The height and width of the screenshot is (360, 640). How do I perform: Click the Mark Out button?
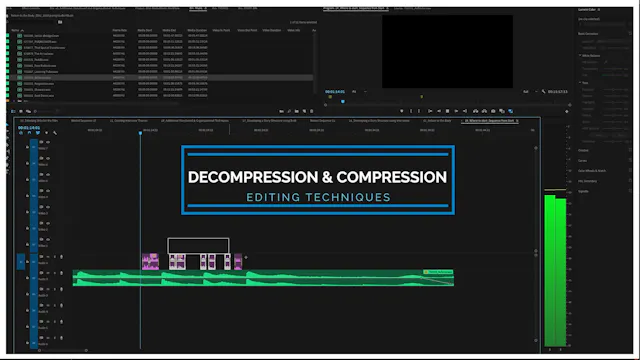pyautogui.click(x=419, y=111)
